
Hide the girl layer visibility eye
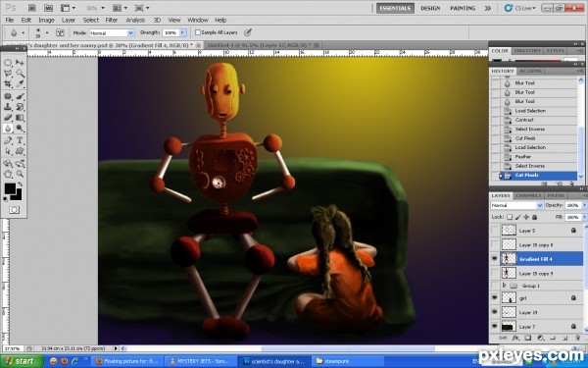(x=495, y=297)
